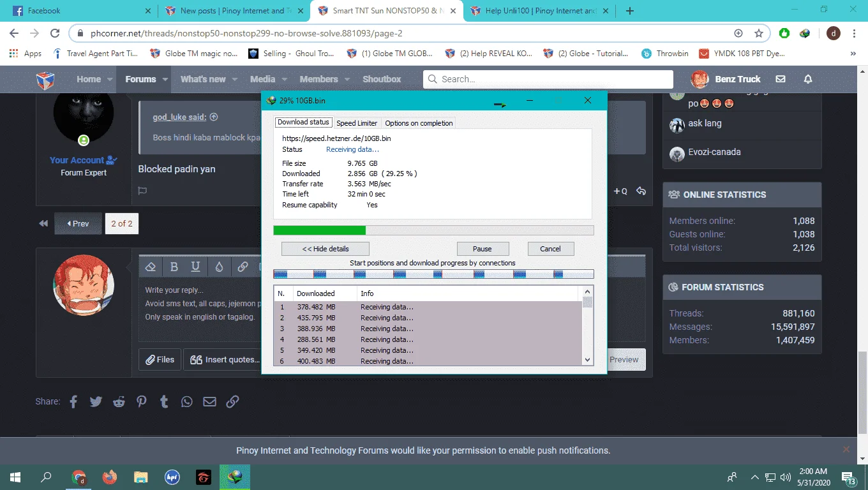Share thread on Twitter icon
868x490 pixels.
pos(96,401)
